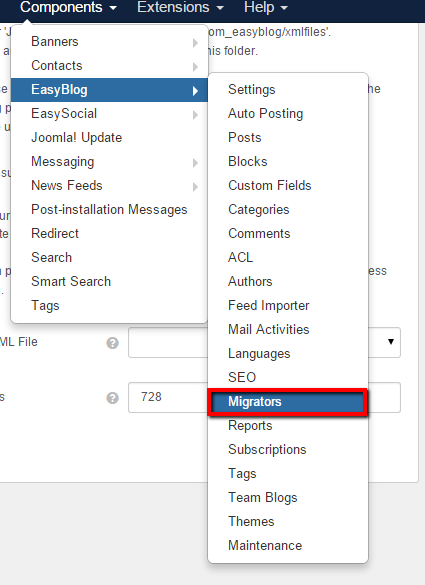Click help icon beside 728 field
425x585 pixels.
pos(112,398)
